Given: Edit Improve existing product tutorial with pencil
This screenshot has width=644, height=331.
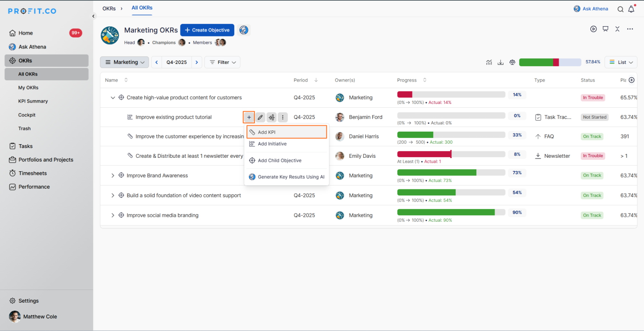Looking at the screenshot, I should [260, 117].
